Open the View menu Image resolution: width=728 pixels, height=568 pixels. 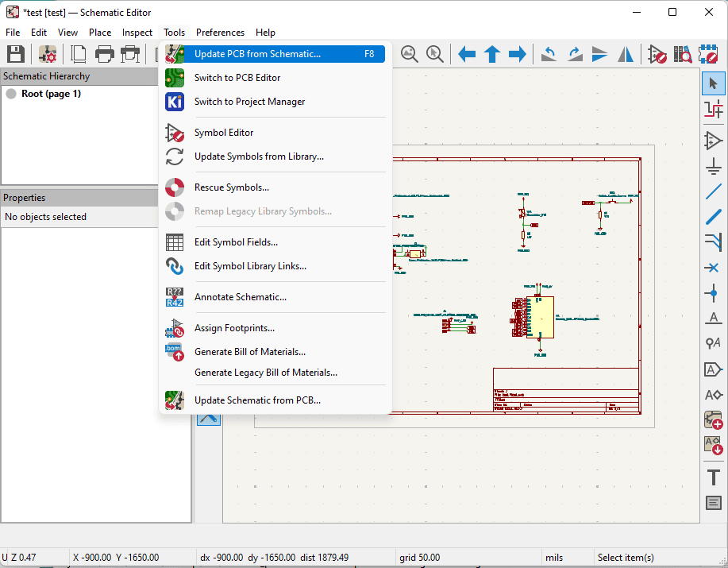(67, 33)
